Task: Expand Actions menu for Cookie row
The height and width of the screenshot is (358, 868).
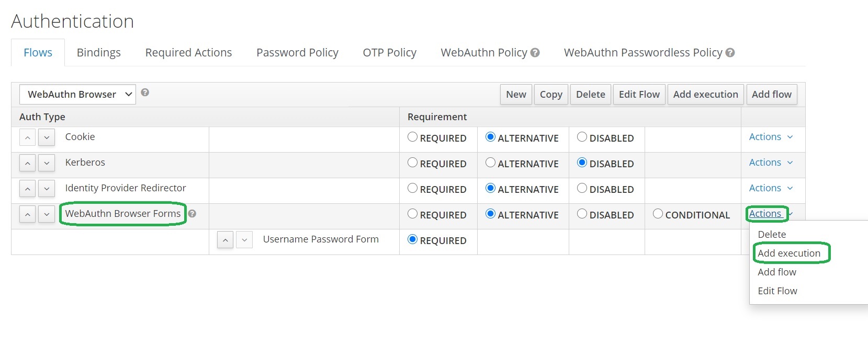Action: (x=771, y=137)
